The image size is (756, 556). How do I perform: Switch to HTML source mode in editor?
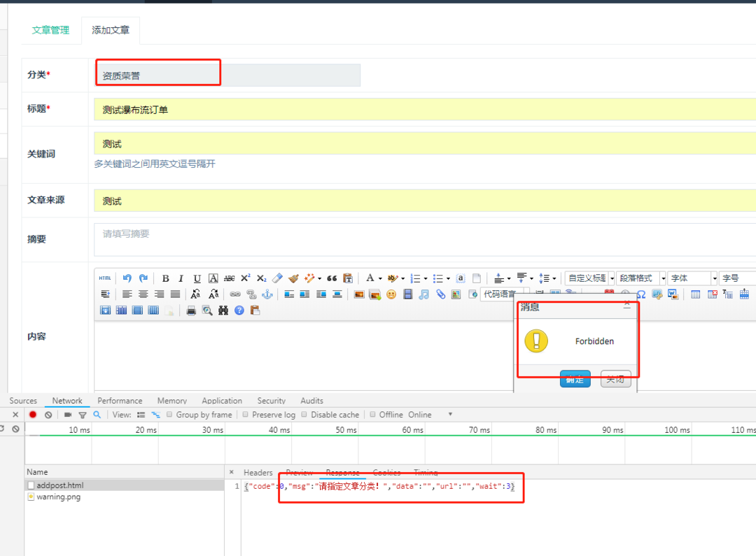pyautogui.click(x=105, y=278)
